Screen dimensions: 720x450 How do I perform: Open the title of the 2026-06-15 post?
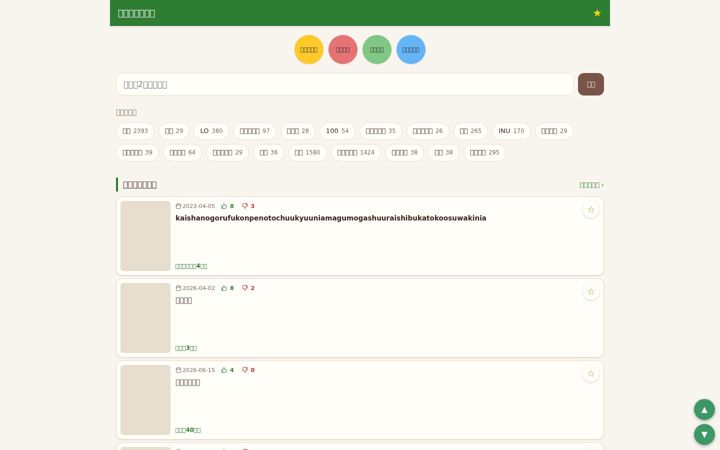click(188, 382)
